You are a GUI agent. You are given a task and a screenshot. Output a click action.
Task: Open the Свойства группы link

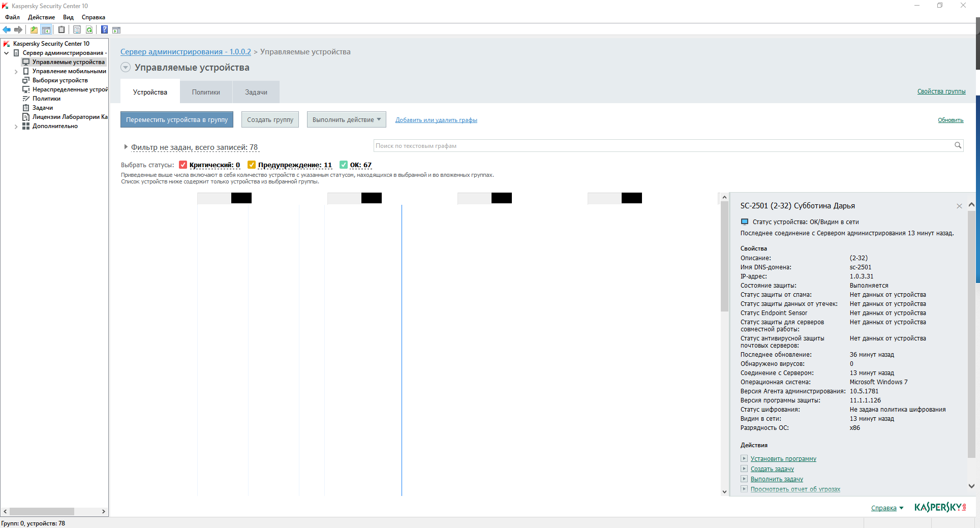pyautogui.click(x=941, y=91)
